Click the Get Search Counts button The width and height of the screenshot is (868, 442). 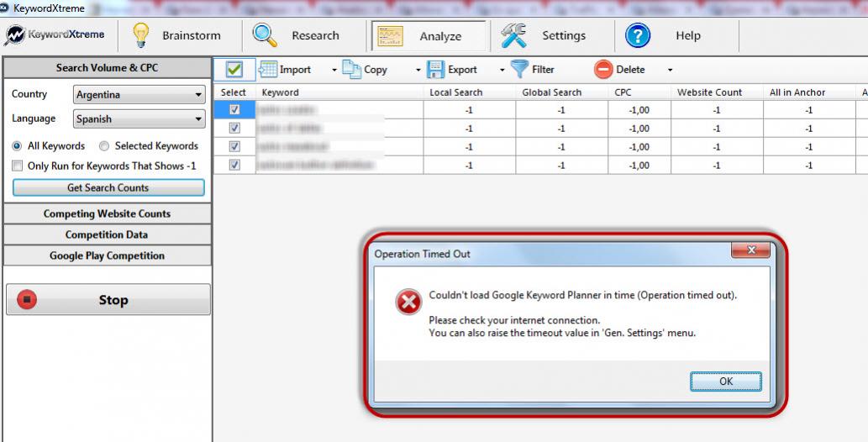108,188
